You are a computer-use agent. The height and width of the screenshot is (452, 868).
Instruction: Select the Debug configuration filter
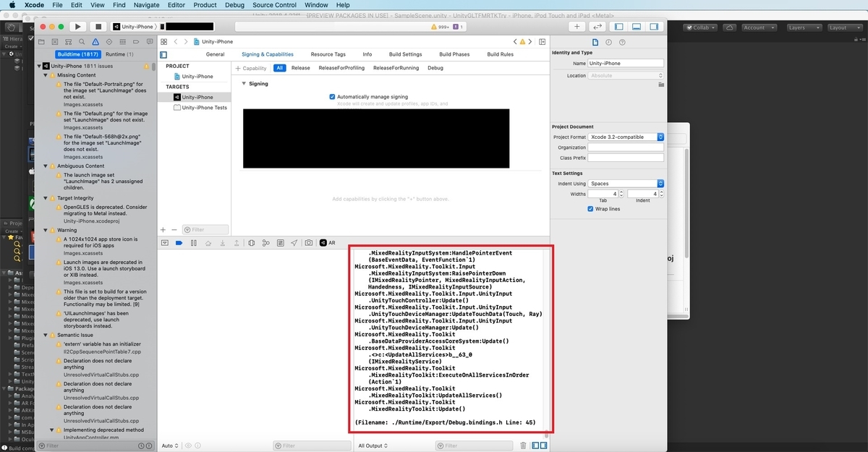(x=435, y=68)
